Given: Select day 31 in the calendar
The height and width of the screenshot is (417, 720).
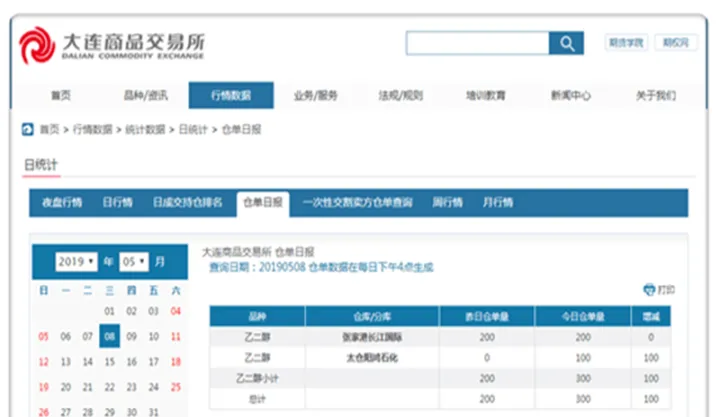Looking at the screenshot, I should (154, 412).
